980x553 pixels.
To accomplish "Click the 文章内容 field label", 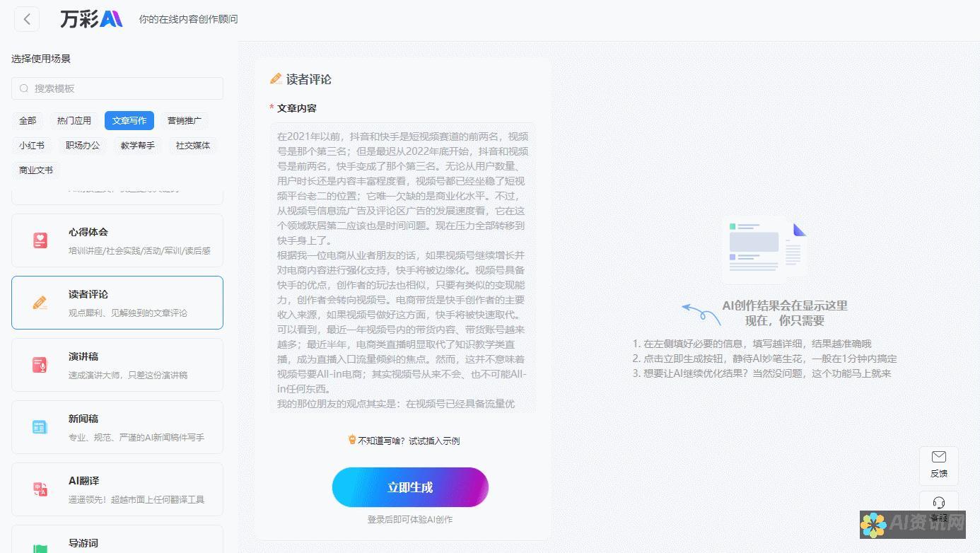I will pos(296,108).
